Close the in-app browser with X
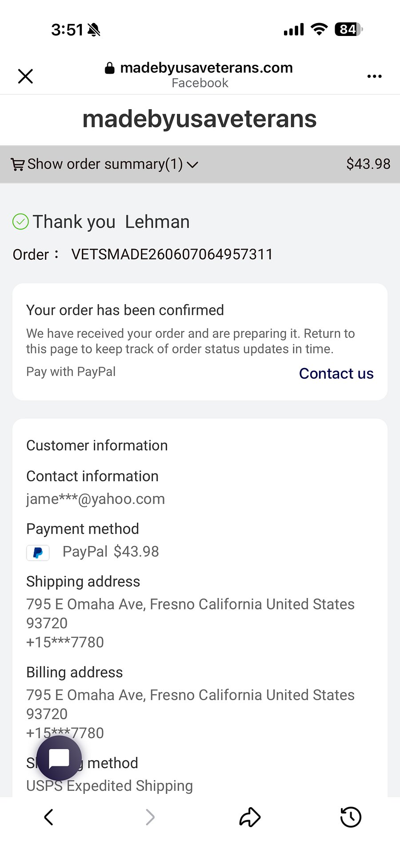400x868 pixels. pos(25,76)
